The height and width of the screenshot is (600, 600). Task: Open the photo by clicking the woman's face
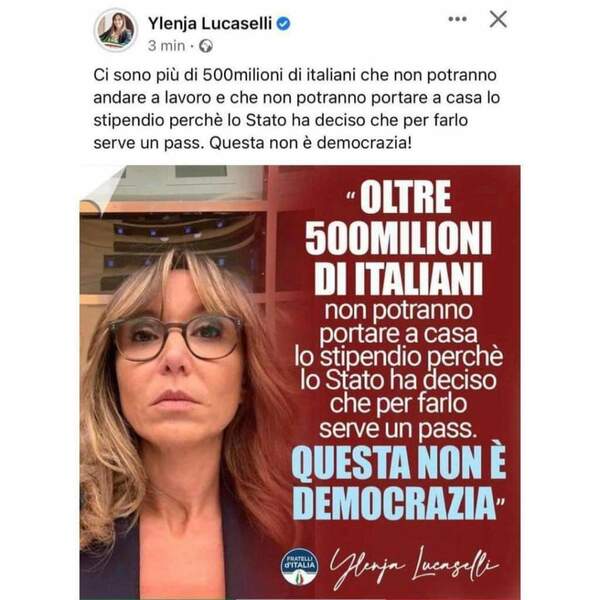click(x=179, y=369)
